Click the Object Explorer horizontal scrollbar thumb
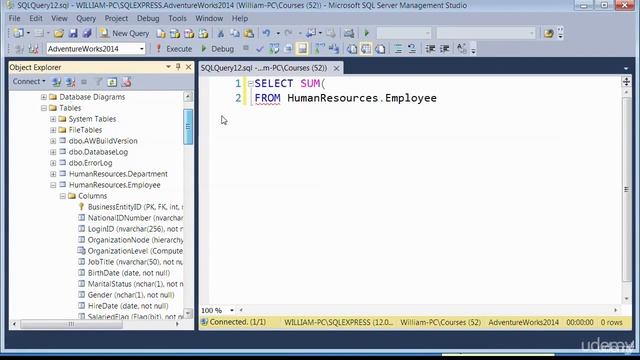 71,324
